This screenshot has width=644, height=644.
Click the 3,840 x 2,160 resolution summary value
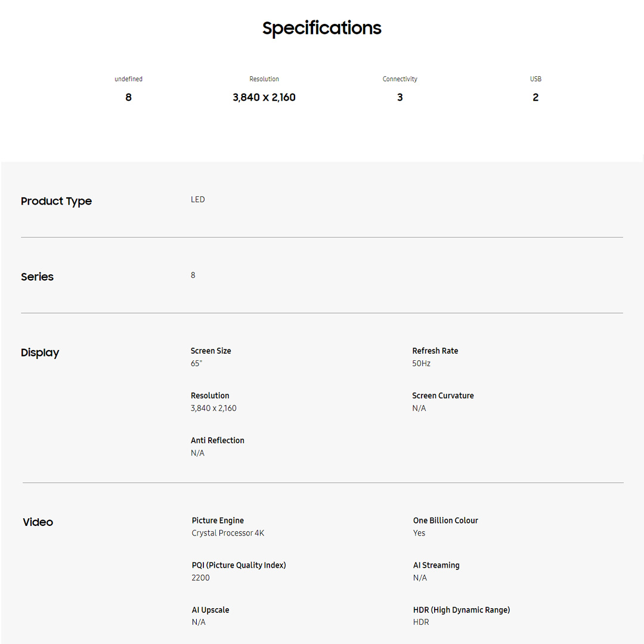point(264,97)
